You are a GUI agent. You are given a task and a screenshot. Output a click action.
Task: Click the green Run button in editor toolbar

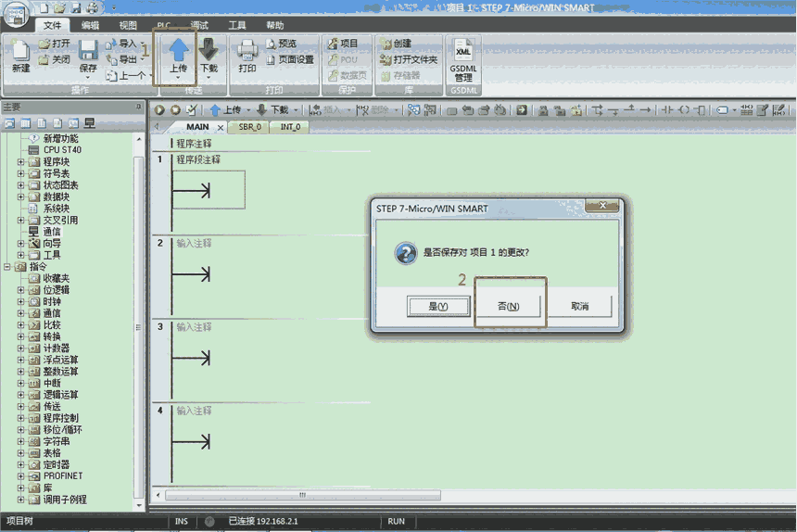click(160, 109)
